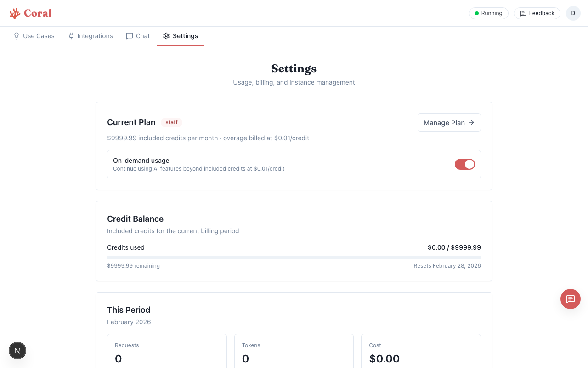Click the Manage Plan button
The width and height of the screenshot is (588, 368).
[x=449, y=122]
